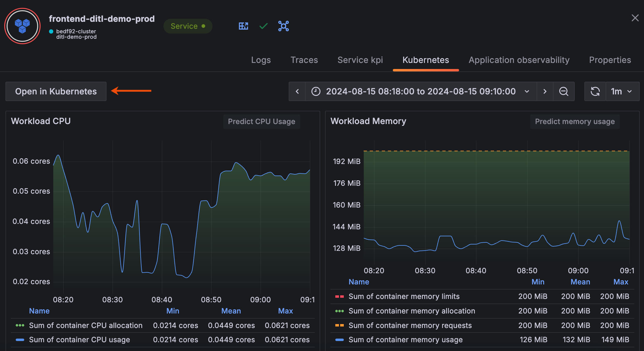Toggle the Sum of container memory limits series
644x351 pixels.
(404, 296)
